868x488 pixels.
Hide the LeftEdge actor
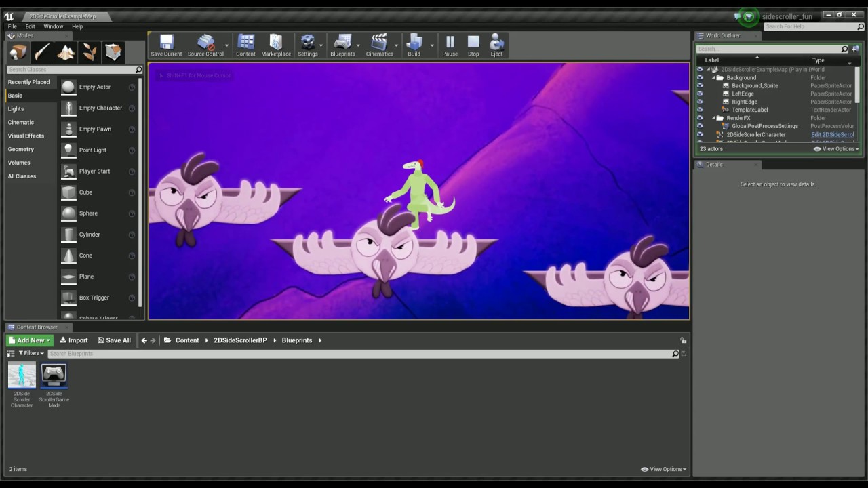pyautogui.click(x=700, y=94)
